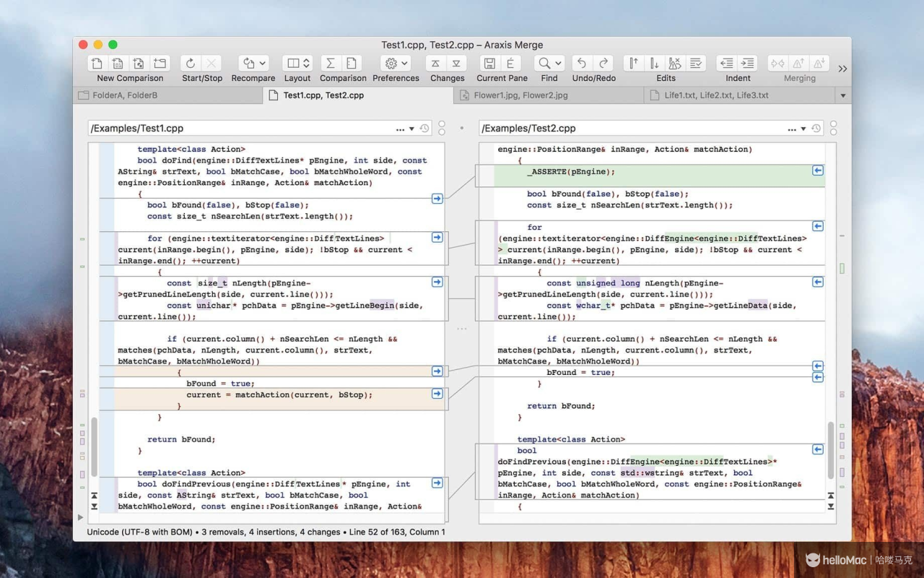Merge right 'doFindPrevious' bool block to left
The height and width of the screenshot is (578, 924).
(x=818, y=449)
